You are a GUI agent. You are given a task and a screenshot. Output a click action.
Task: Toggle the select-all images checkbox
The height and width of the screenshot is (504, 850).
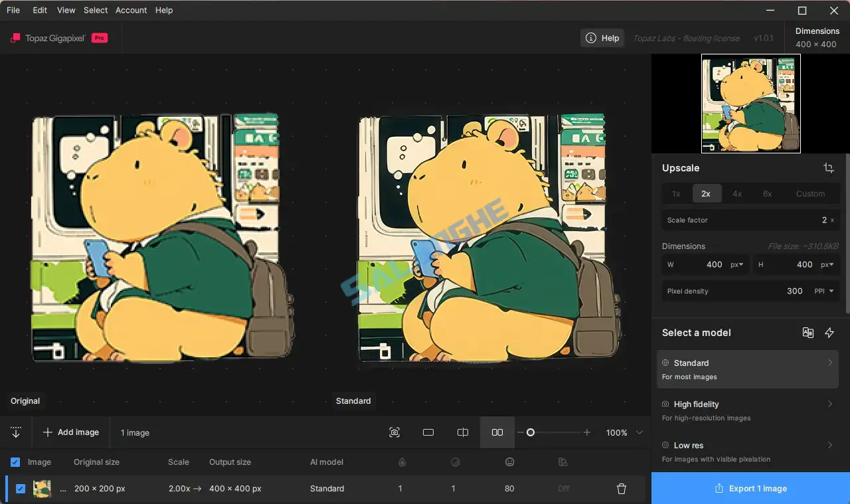pyautogui.click(x=15, y=462)
